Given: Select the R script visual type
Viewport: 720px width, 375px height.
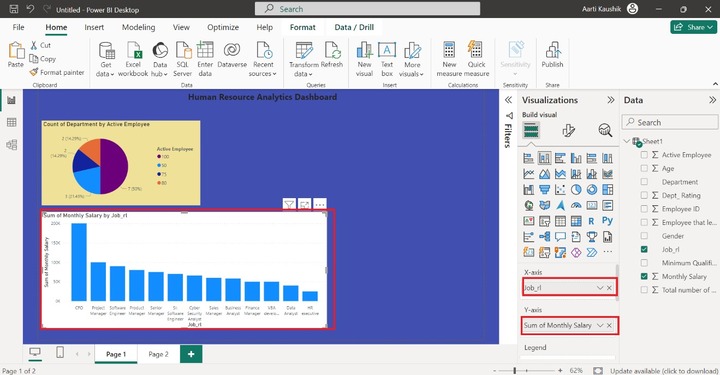Looking at the screenshot, I should tap(591, 221).
